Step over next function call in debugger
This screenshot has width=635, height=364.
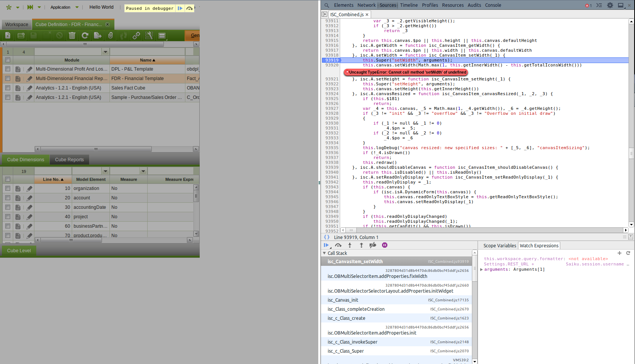(x=338, y=245)
